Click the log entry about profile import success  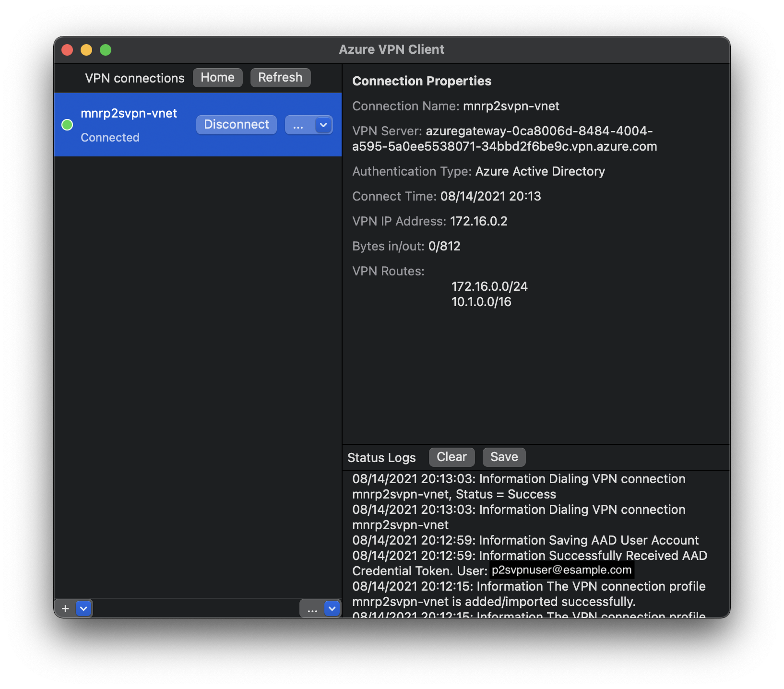(528, 594)
